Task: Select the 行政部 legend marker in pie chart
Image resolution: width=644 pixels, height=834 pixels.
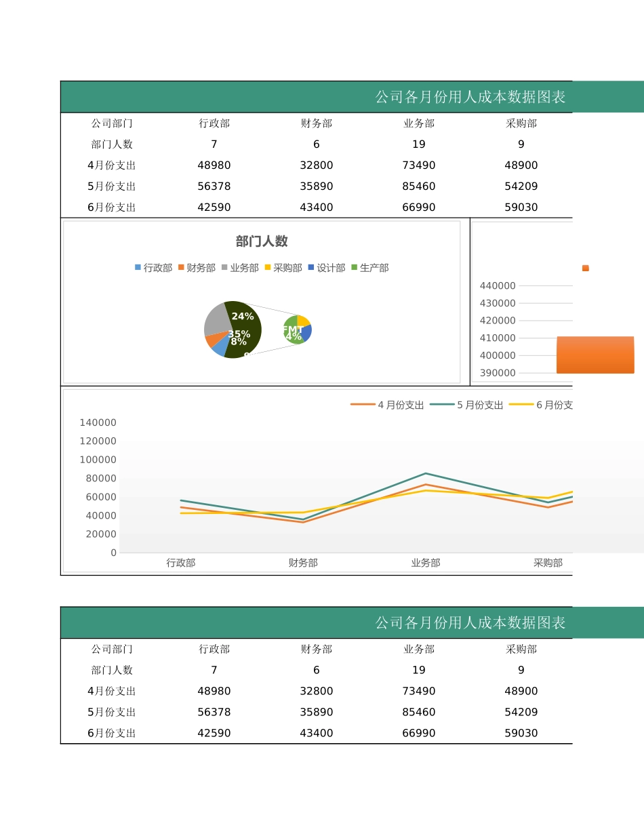Action: [137, 268]
